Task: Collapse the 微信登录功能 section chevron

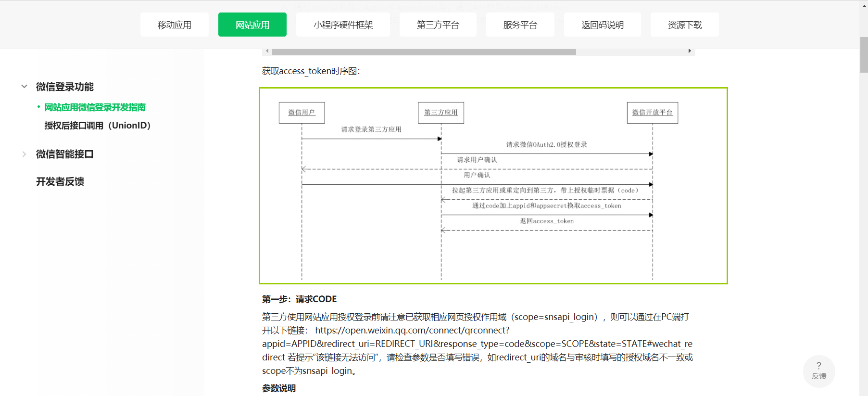Action: click(24, 87)
